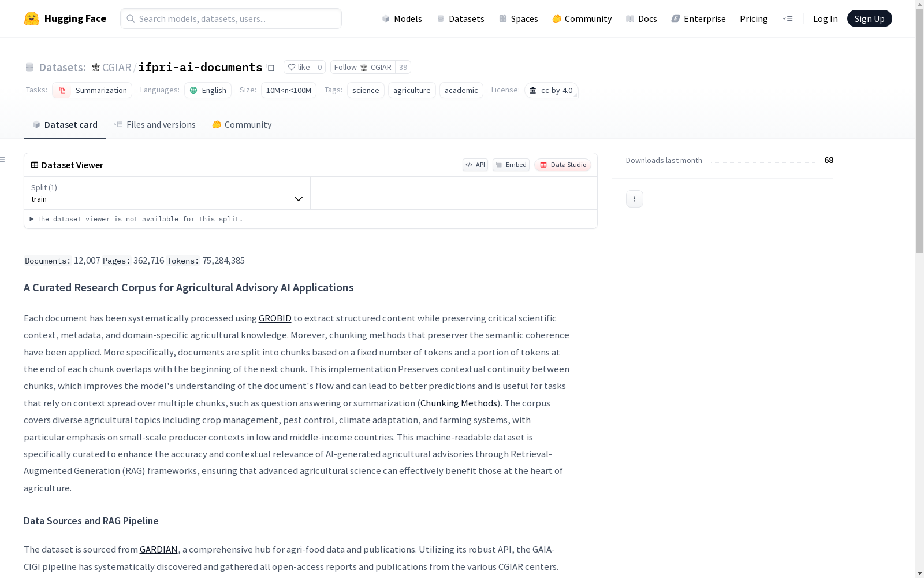The image size is (924, 578).
Task: Open Enterprise in the top navigation
Action: [x=698, y=18]
